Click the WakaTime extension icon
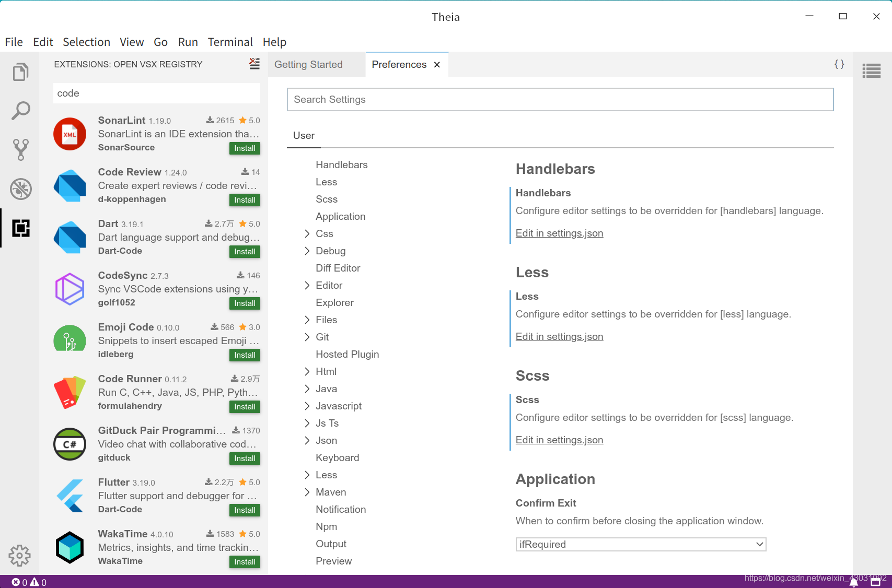 tap(69, 547)
